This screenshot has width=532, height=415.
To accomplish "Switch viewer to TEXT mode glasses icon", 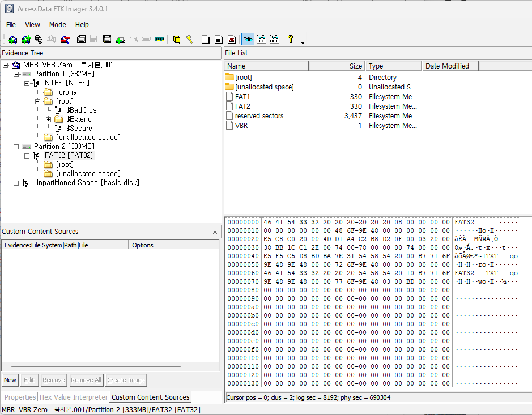I will (261, 39).
